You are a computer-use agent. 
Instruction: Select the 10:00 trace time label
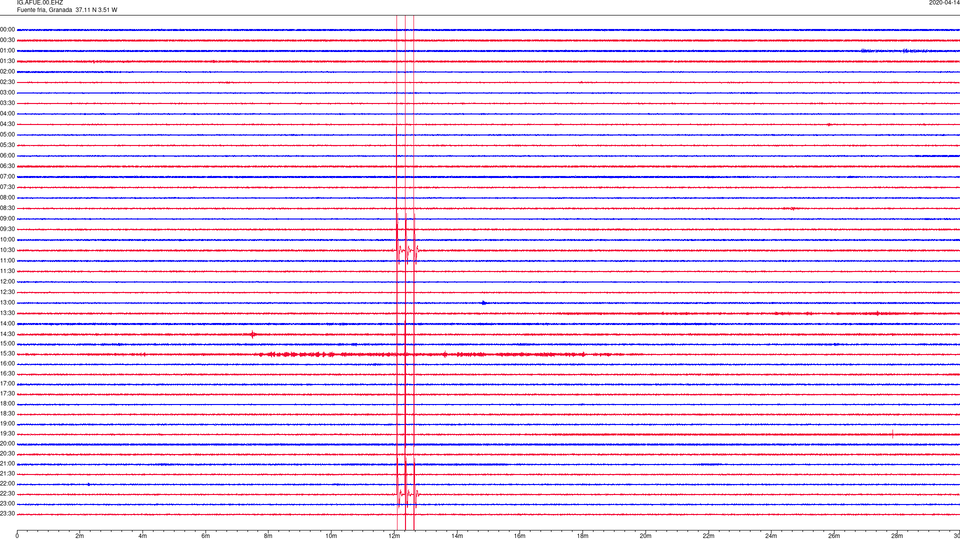point(7,239)
